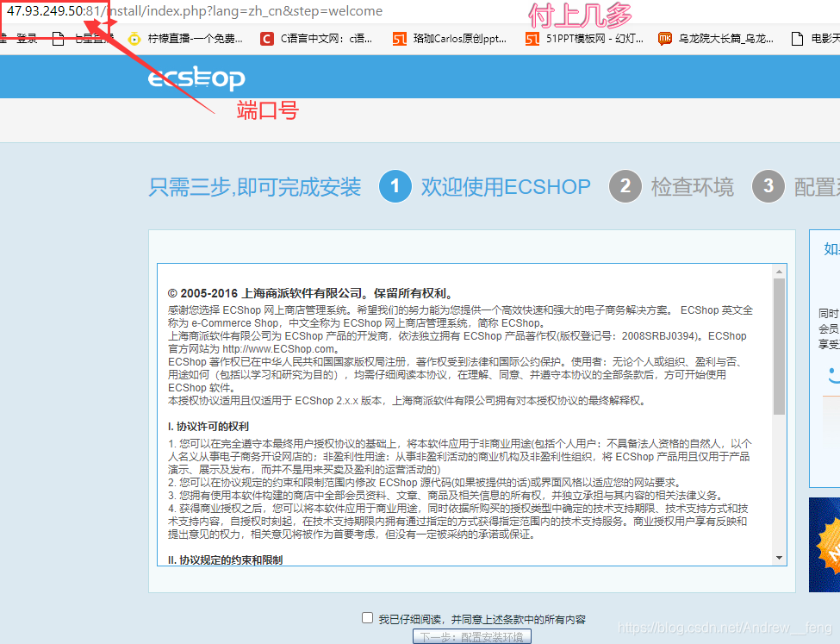This screenshot has width=840, height=644.
Task: Click the partially visible bookmark at far left
Action: coord(3,39)
